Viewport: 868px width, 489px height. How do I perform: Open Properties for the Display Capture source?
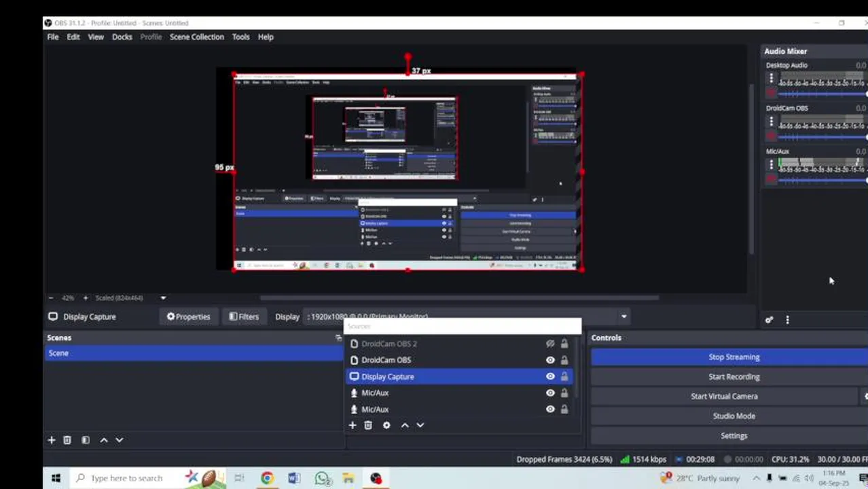click(x=188, y=316)
